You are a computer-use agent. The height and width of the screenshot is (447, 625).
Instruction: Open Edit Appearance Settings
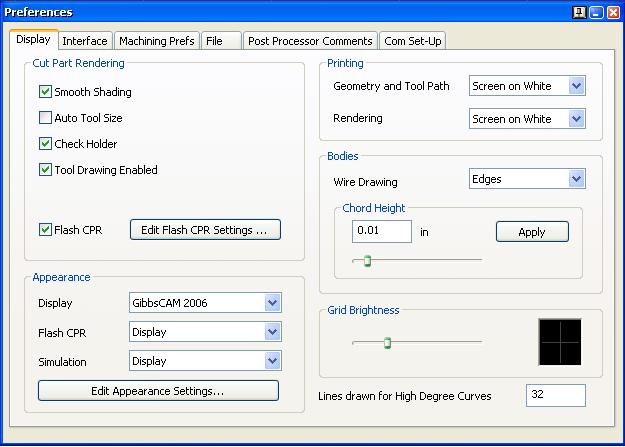[x=158, y=391]
